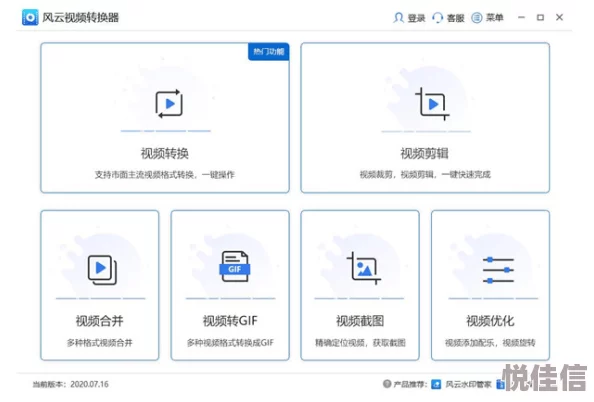This screenshot has width=594, height=402.
Task: Open the 视频截图 screenshot icon
Action: 363,268
